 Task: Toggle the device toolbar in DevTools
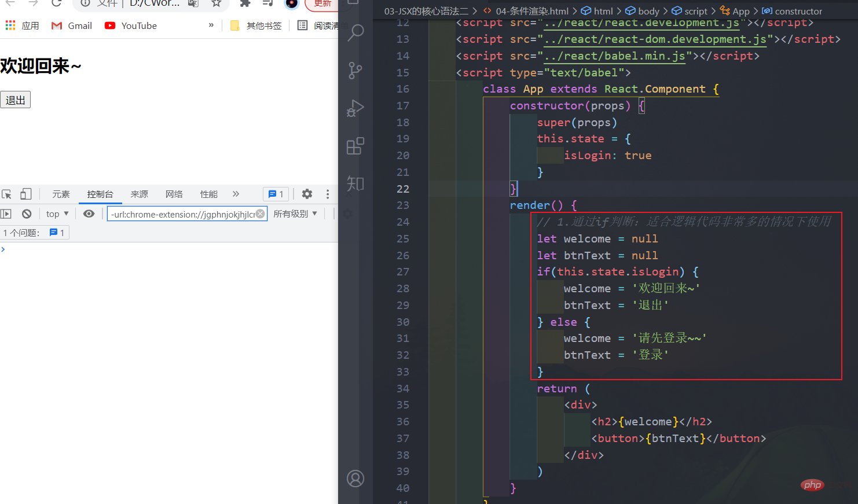[x=25, y=194]
